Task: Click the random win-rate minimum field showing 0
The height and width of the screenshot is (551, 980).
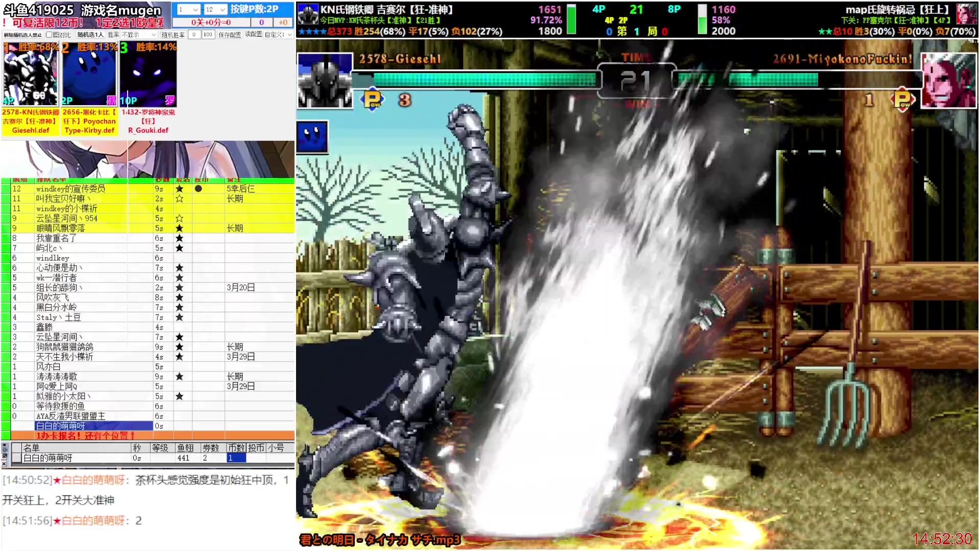Action: [x=194, y=35]
